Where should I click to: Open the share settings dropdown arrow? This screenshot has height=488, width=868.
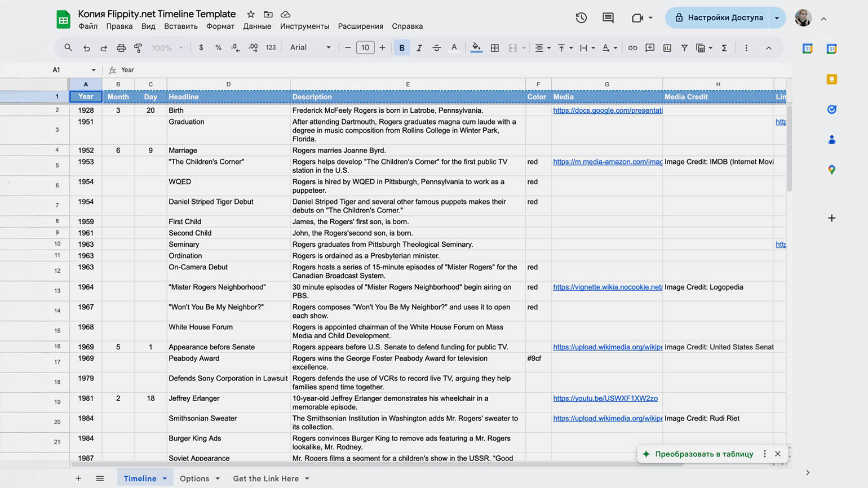point(777,17)
